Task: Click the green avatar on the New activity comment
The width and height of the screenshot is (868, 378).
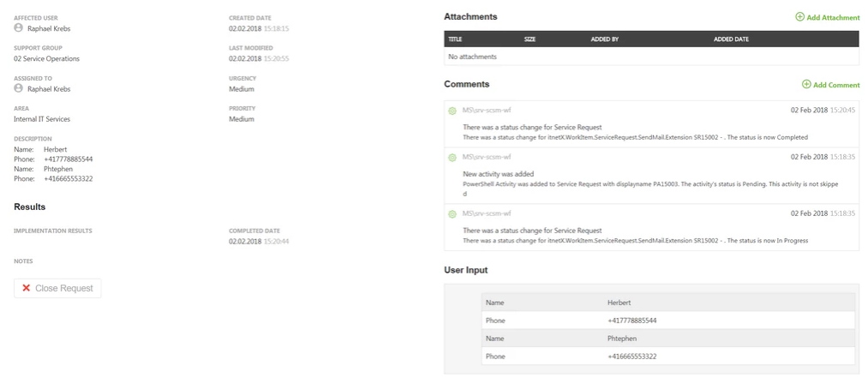Action: 452,157
